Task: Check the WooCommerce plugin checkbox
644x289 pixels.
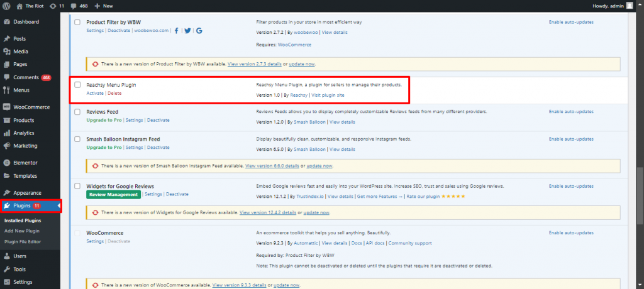Action: click(77, 232)
